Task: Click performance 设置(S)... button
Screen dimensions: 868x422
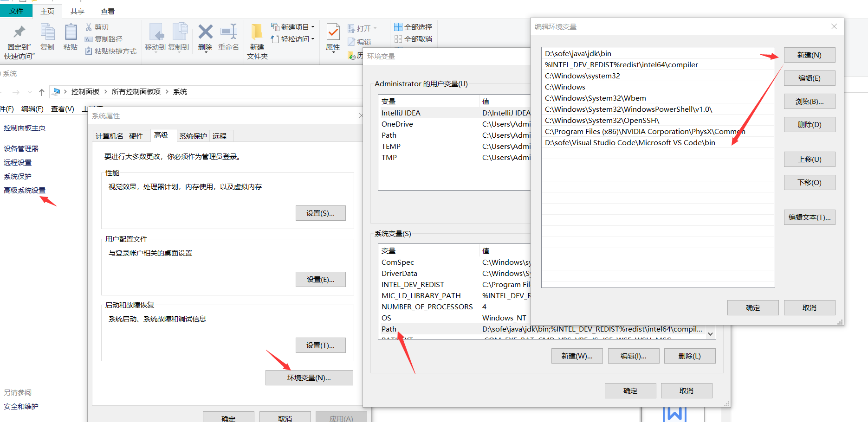Action: pos(320,213)
